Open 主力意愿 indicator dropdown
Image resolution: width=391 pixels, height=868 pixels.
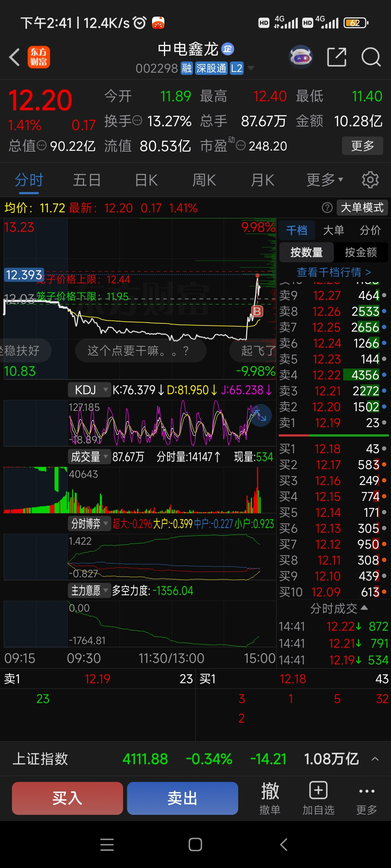pos(89,591)
